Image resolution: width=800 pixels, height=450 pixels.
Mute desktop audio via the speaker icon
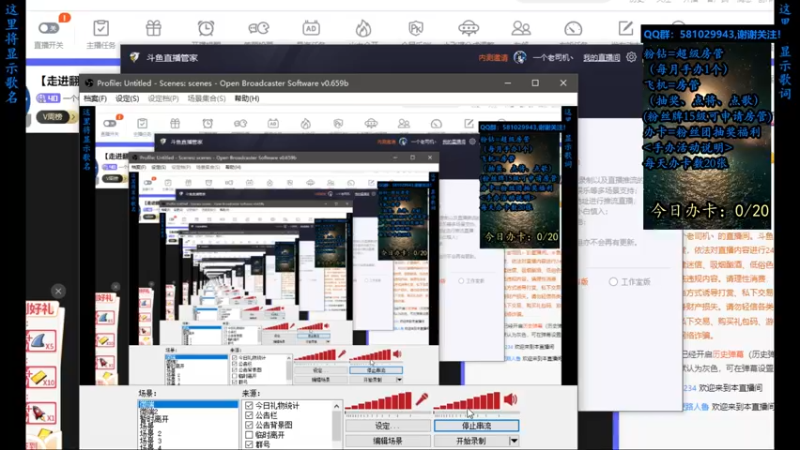tap(510, 399)
